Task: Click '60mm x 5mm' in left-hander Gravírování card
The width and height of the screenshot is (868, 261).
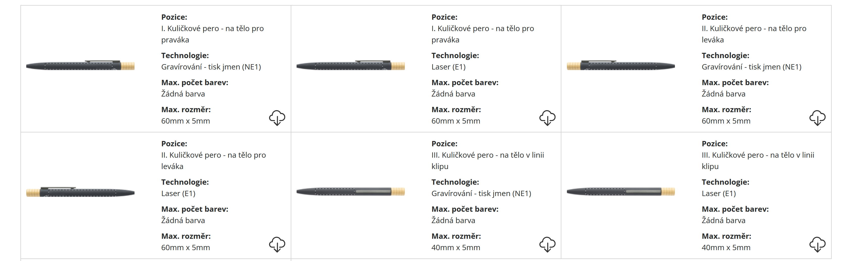Action: pos(726,121)
